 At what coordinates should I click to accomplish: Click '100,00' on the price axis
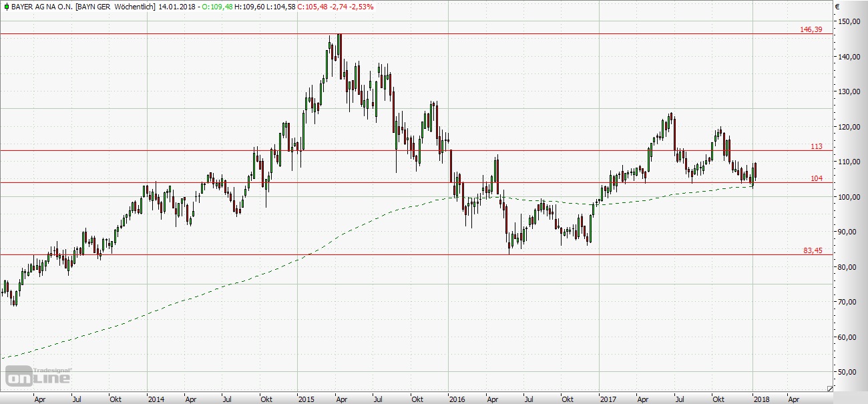848,197
